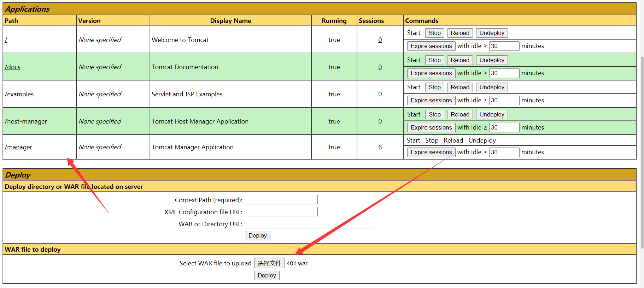Select the 'Tomcat Documentation' display name
Screen dimensions: 644x288
(185, 67)
